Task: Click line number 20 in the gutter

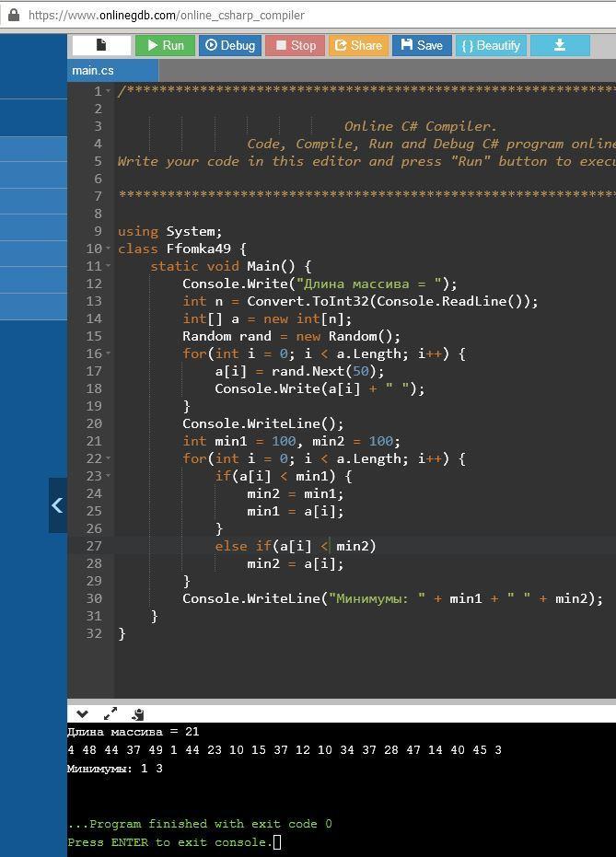Action: (94, 423)
